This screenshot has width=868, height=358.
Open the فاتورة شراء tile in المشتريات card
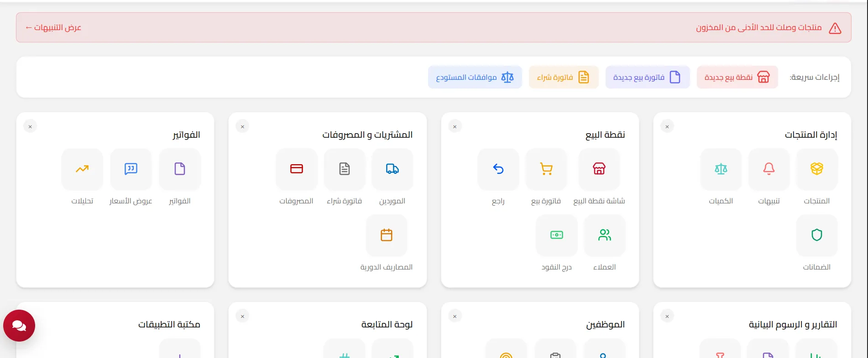344,169
